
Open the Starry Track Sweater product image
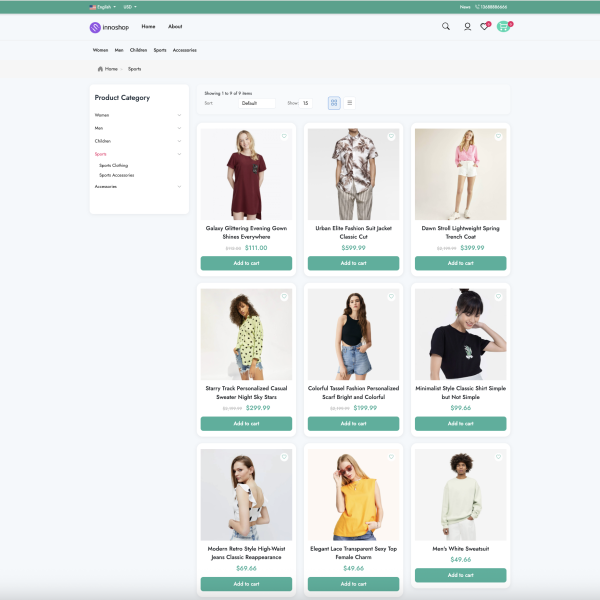tap(246, 334)
